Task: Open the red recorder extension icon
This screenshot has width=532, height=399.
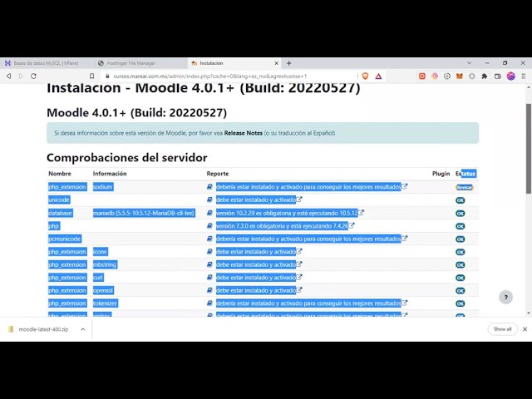Action: (422, 76)
